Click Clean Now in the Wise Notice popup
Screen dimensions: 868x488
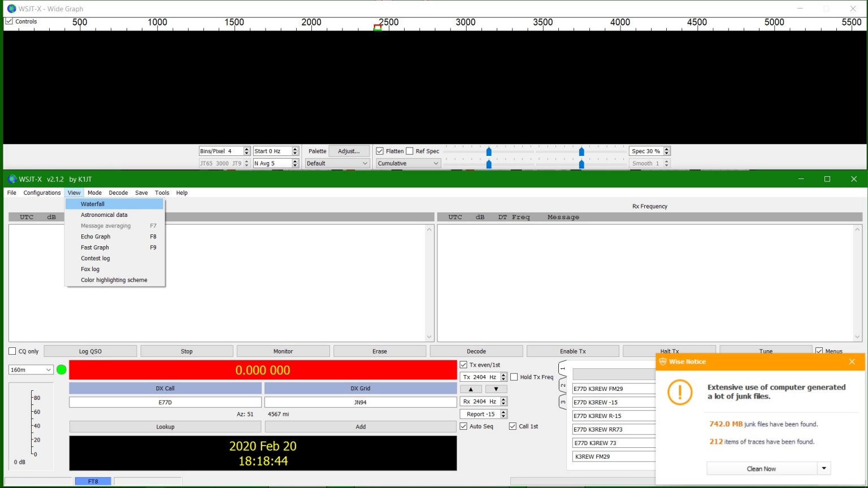click(761, 468)
